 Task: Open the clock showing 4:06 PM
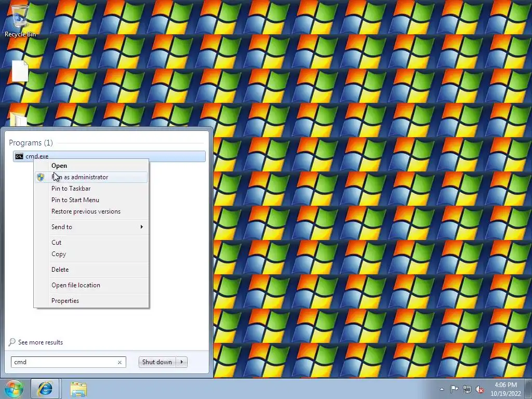pyautogui.click(x=506, y=389)
